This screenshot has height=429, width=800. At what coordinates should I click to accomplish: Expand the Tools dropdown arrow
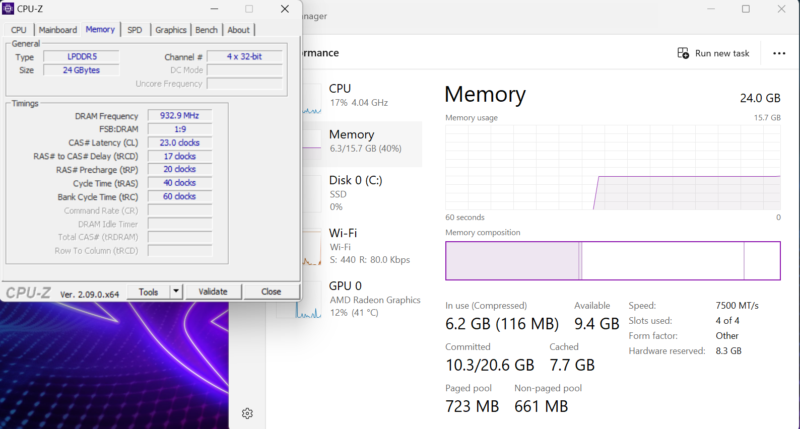176,292
